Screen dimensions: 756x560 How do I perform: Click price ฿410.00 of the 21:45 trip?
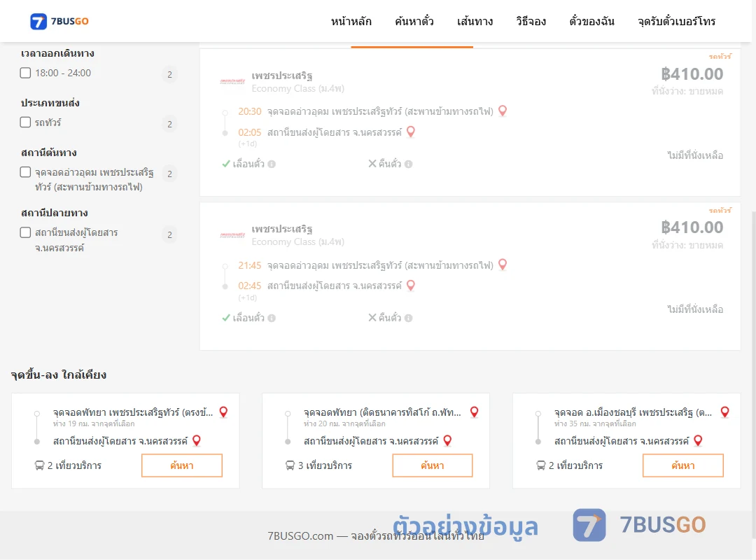click(692, 227)
